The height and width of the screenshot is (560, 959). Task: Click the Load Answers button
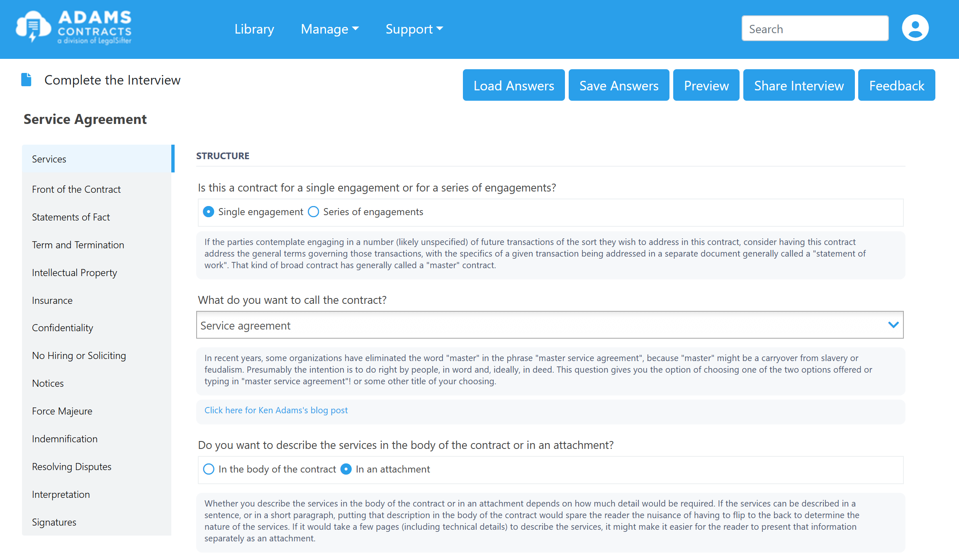(514, 85)
